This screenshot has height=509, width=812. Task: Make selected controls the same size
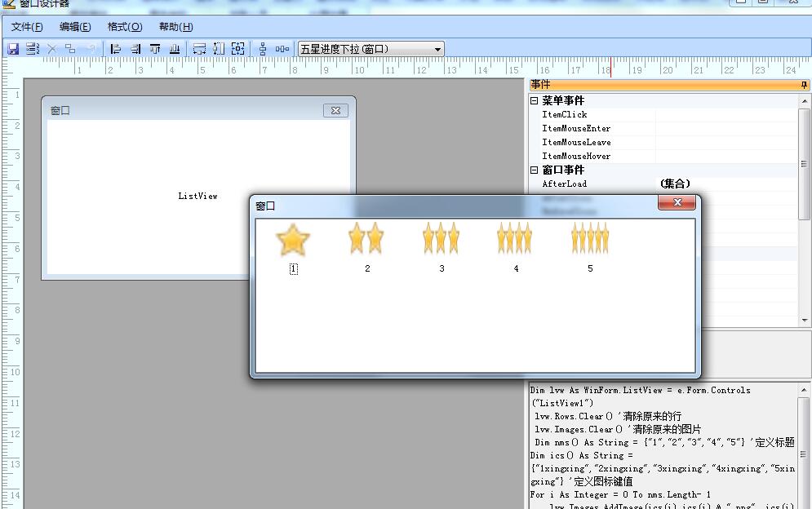(238, 49)
